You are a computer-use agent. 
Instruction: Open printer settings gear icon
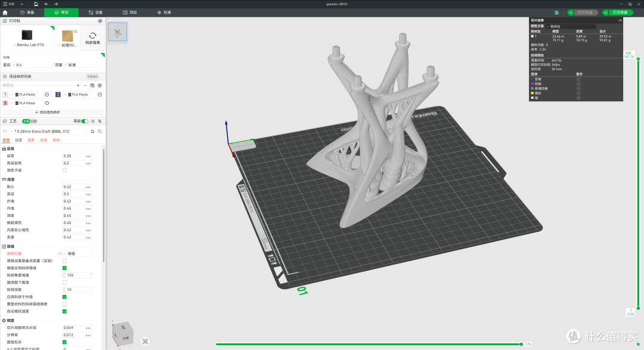point(100,21)
